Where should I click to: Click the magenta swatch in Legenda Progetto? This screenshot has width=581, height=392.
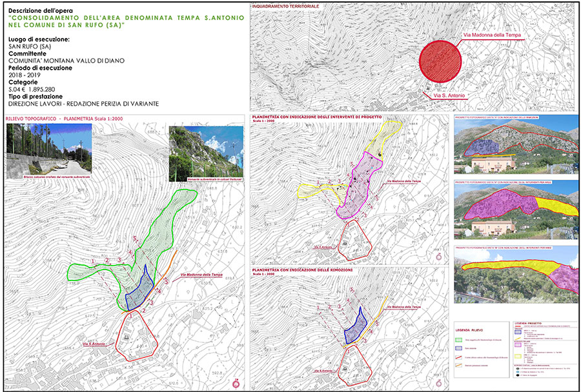click(518, 345)
